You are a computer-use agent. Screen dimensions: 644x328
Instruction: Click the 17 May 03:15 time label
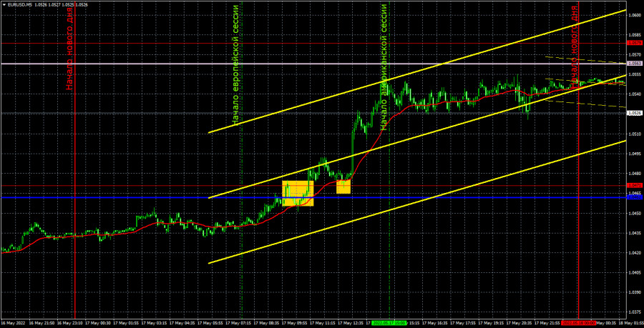click(153, 323)
